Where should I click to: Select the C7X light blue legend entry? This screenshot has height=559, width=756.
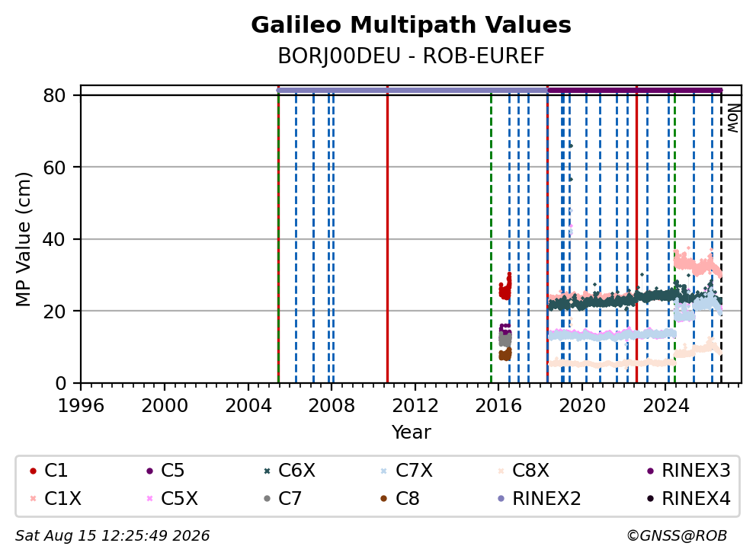click(x=406, y=471)
